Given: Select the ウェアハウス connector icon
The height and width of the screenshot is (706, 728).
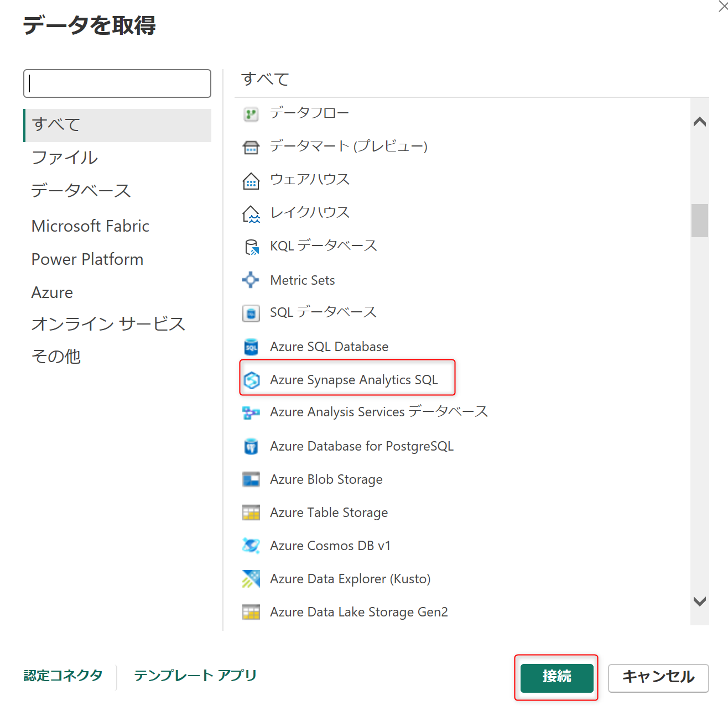Looking at the screenshot, I should tap(251, 180).
